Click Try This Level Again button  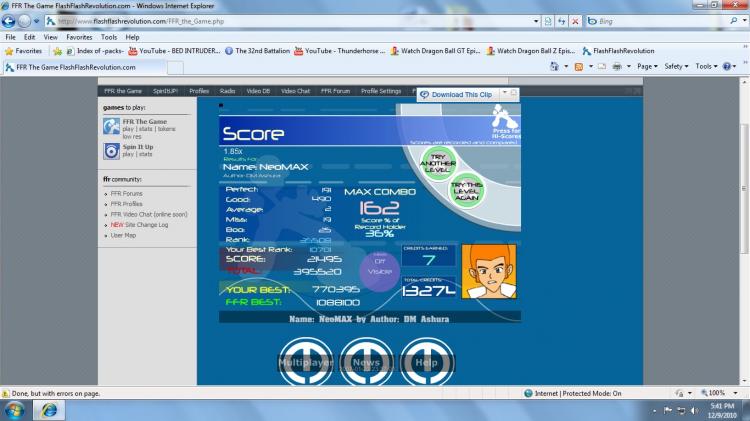click(x=467, y=191)
